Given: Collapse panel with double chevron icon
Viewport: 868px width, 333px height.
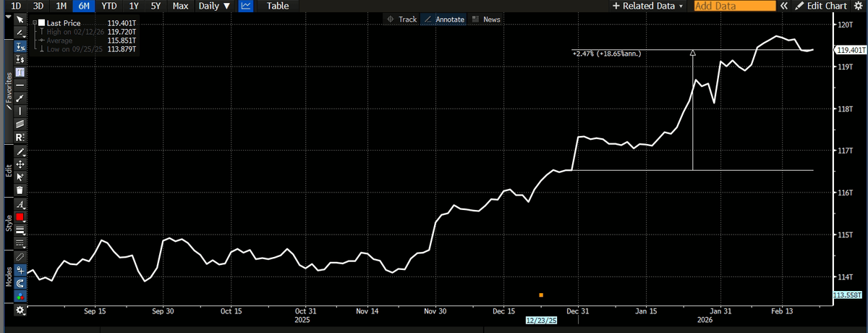Looking at the screenshot, I should (x=784, y=6).
